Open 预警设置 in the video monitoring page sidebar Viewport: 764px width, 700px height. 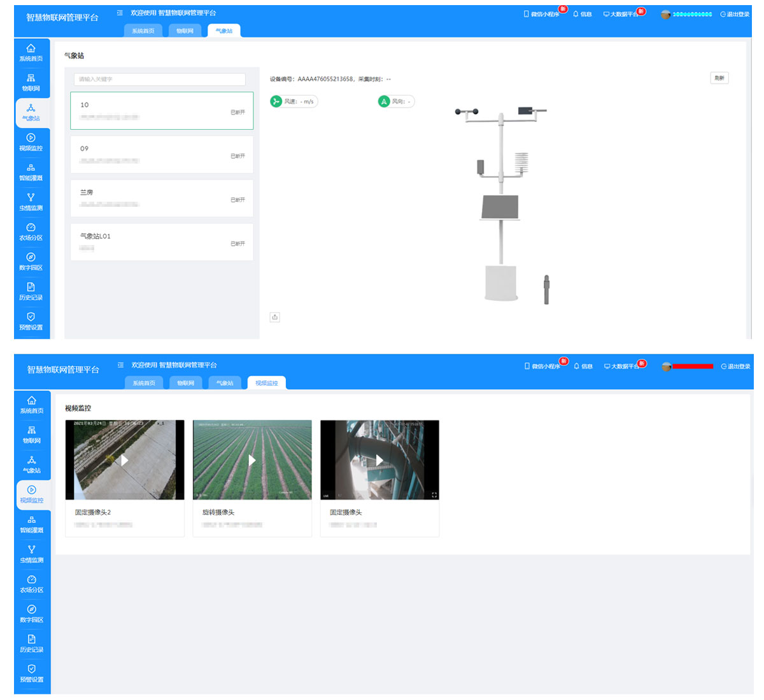point(32,673)
